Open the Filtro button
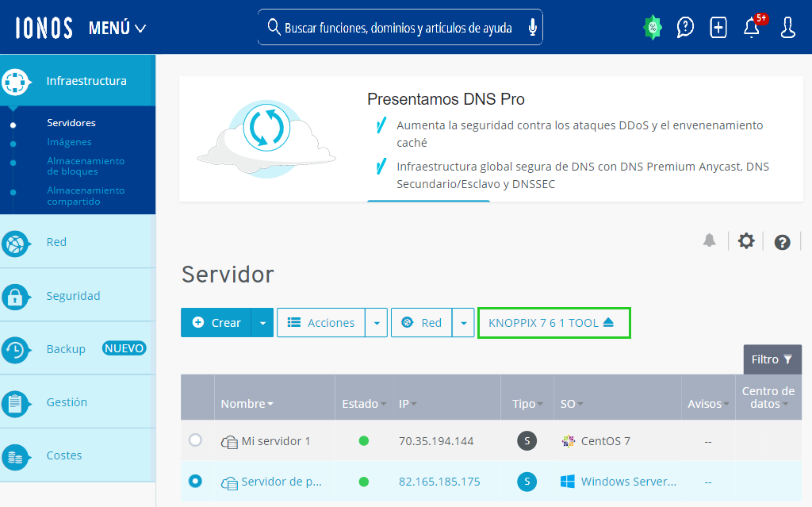The image size is (812, 507). 772,359
